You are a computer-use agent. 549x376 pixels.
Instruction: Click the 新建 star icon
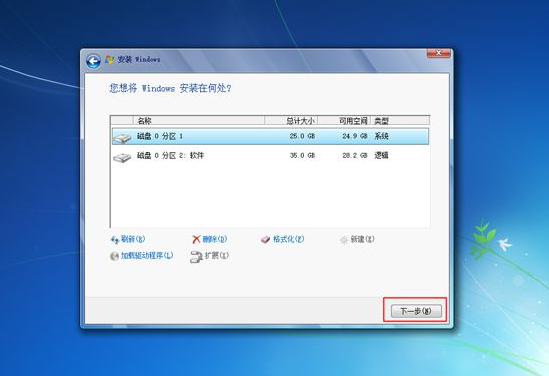344,240
